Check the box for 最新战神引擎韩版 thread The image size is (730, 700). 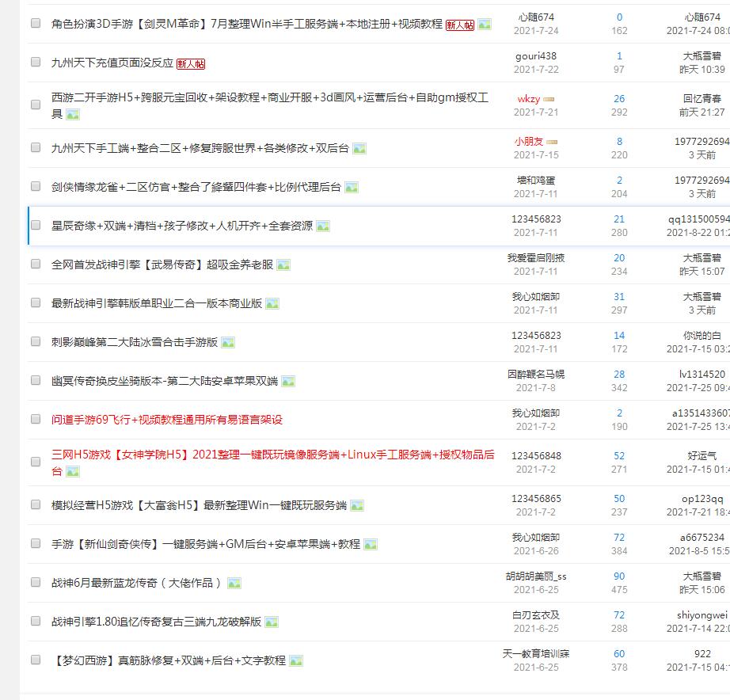(36, 302)
